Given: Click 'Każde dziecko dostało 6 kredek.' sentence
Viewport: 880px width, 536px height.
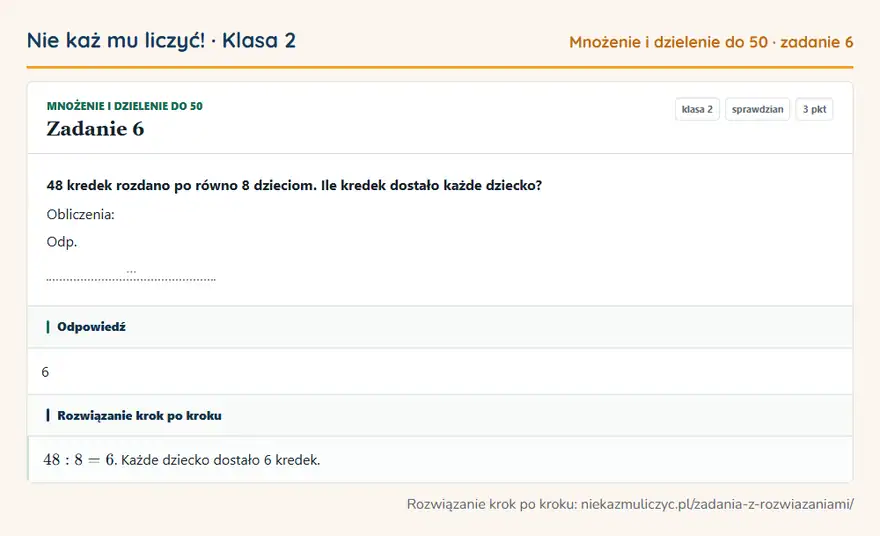Looking at the screenshot, I should pos(221,460).
